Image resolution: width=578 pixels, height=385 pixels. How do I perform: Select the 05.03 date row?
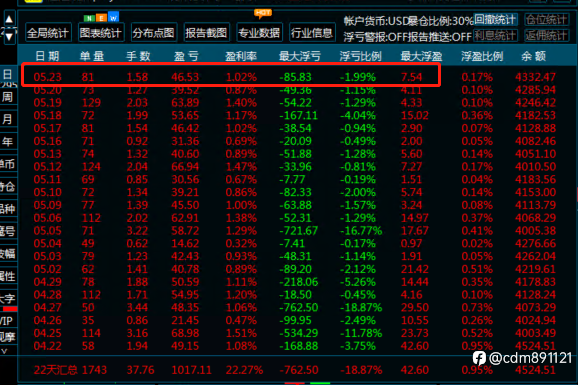pyautogui.click(x=48, y=256)
